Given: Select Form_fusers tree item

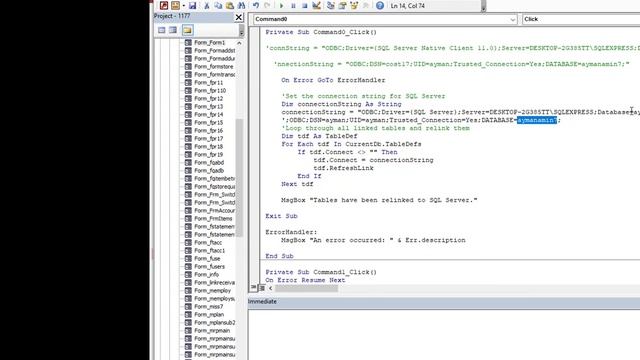Looking at the screenshot, I should click(x=209, y=267).
